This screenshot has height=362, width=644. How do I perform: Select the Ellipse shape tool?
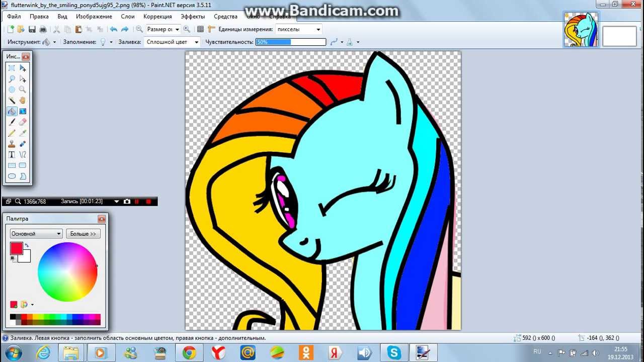click(12, 176)
